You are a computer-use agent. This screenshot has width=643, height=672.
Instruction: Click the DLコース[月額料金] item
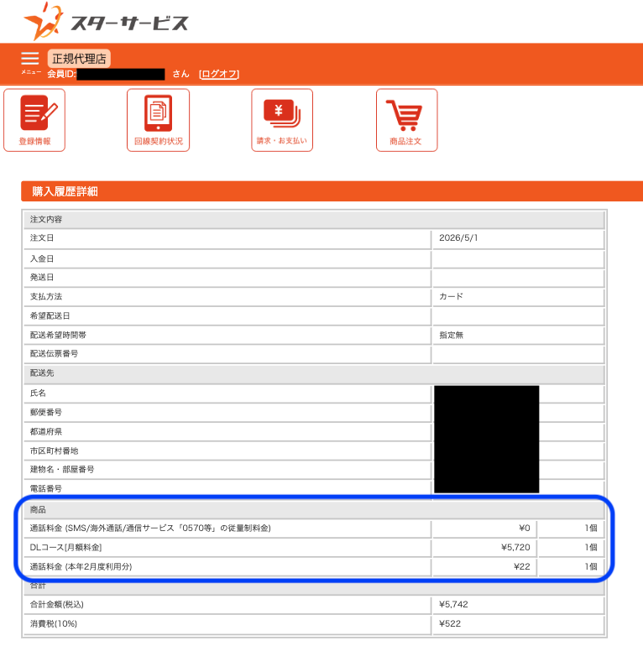pos(65,547)
